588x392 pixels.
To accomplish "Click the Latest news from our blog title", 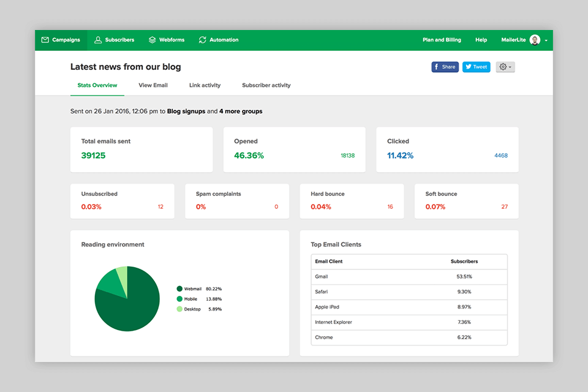I will point(126,67).
